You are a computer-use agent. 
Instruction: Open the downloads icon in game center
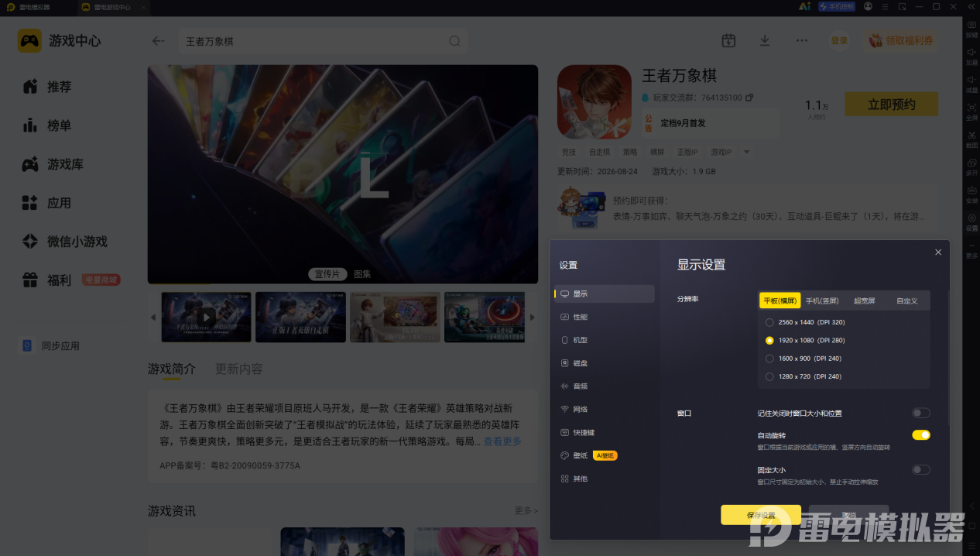coord(765,40)
